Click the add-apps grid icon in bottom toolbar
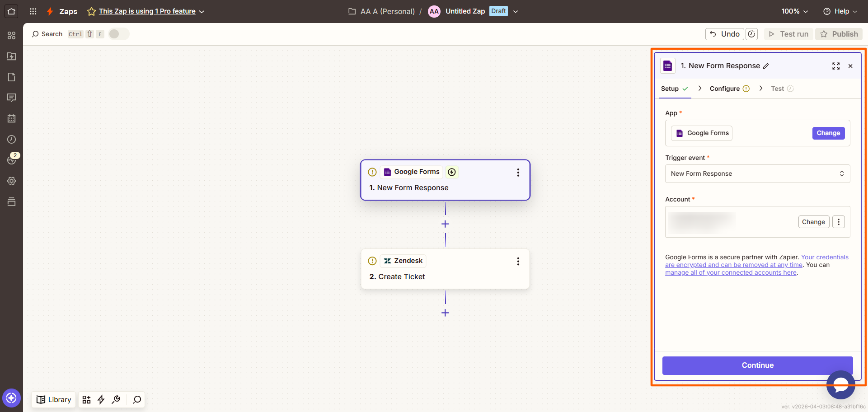The height and width of the screenshot is (412, 868). [86, 399]
